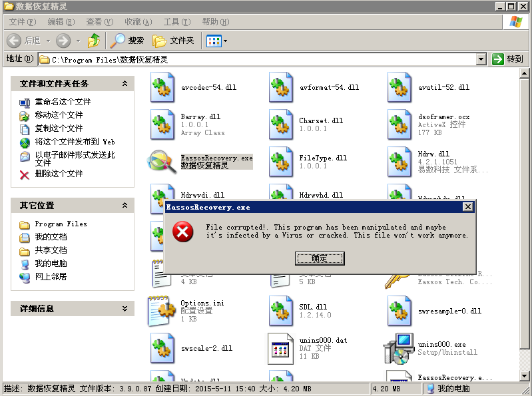The height and width of the screenshot is (396, 532).
Task: Close the EassosRecovery.exe error dialog
Action: click(468, 207)
